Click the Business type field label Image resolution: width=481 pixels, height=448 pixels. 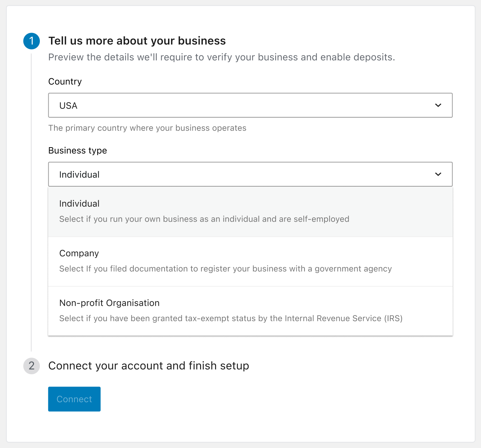[78, 151]
